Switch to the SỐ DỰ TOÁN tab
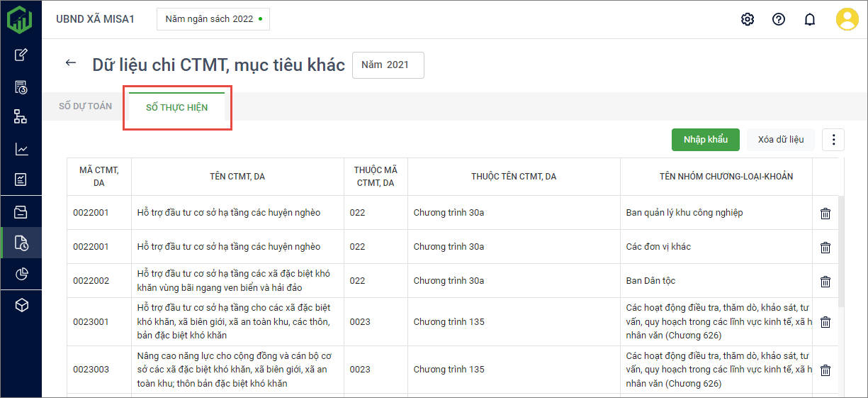 (x=85, y=106)
